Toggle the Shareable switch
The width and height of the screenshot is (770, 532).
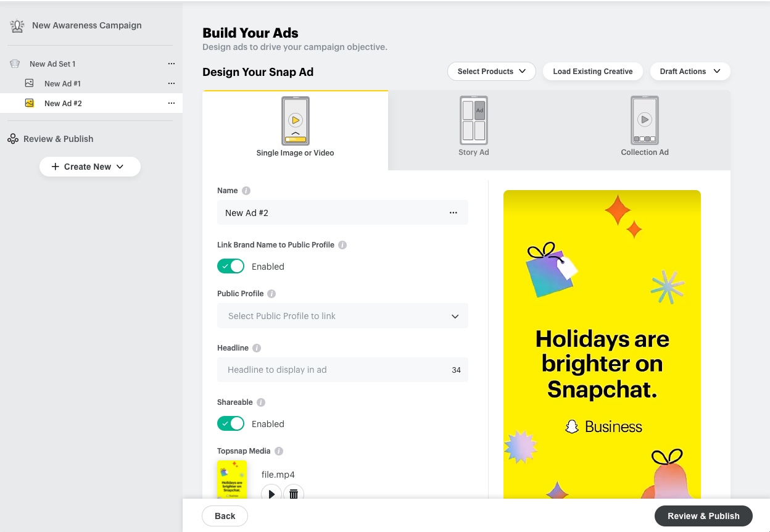(x=231, y=424)
